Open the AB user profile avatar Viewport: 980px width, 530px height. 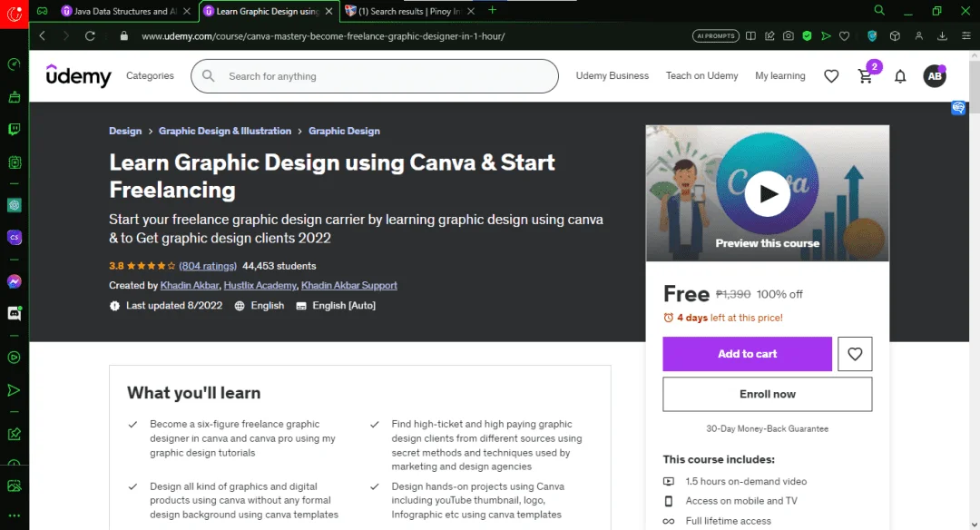935,76
